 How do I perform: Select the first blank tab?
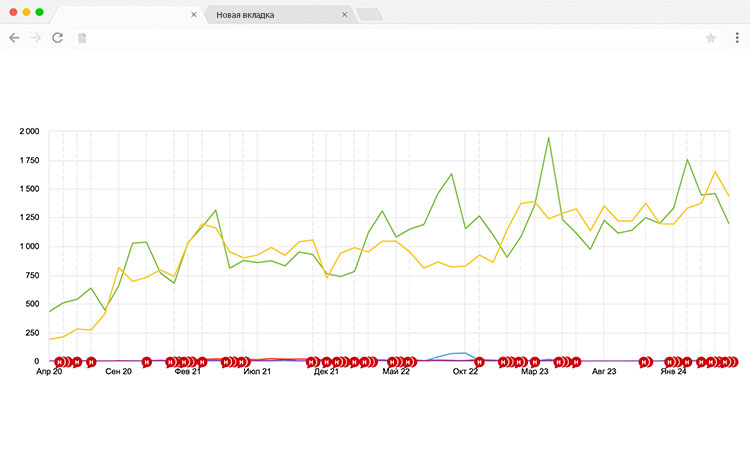(x=120, y=15)
